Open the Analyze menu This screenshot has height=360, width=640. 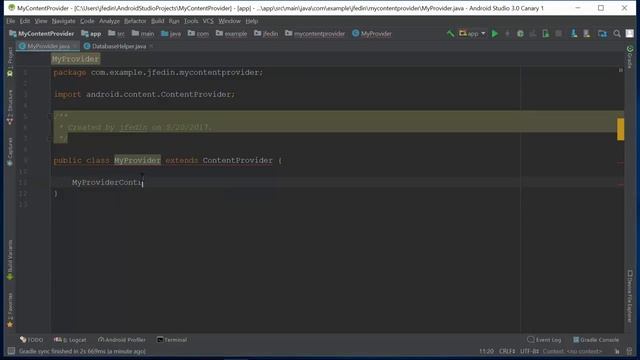[109, 21]
